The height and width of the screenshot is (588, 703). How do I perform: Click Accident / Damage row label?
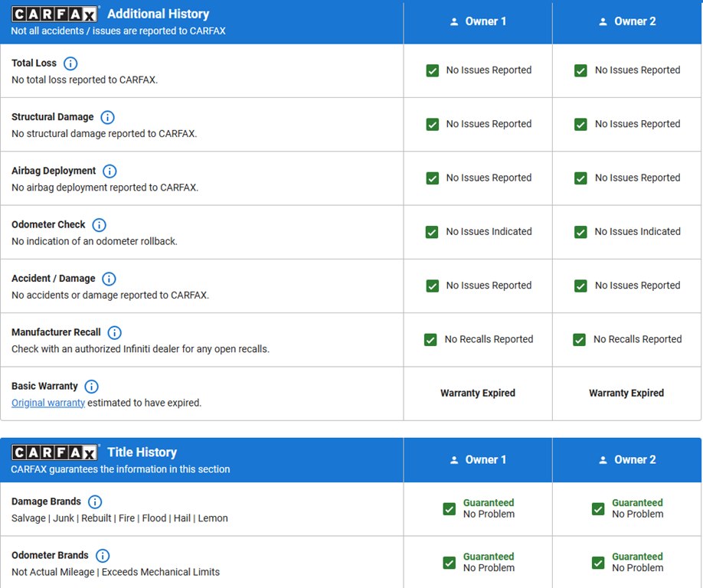(x=54, y=279)
